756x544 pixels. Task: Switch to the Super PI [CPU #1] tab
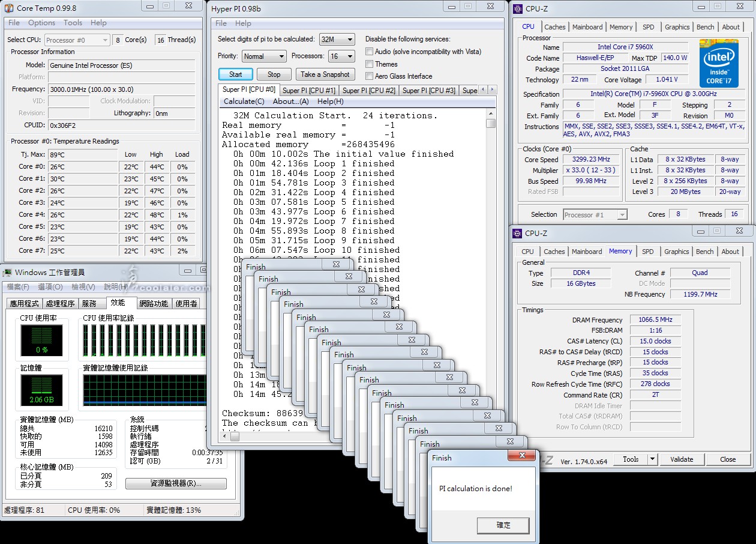[x=309, y=91]
